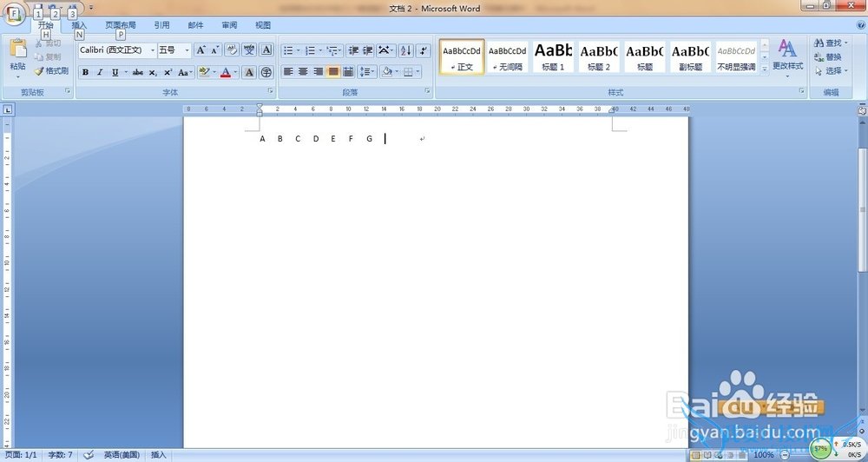Expand the Styles gallery More arrow
Screen dimensions: 868x462
click(x=765, y=69)
